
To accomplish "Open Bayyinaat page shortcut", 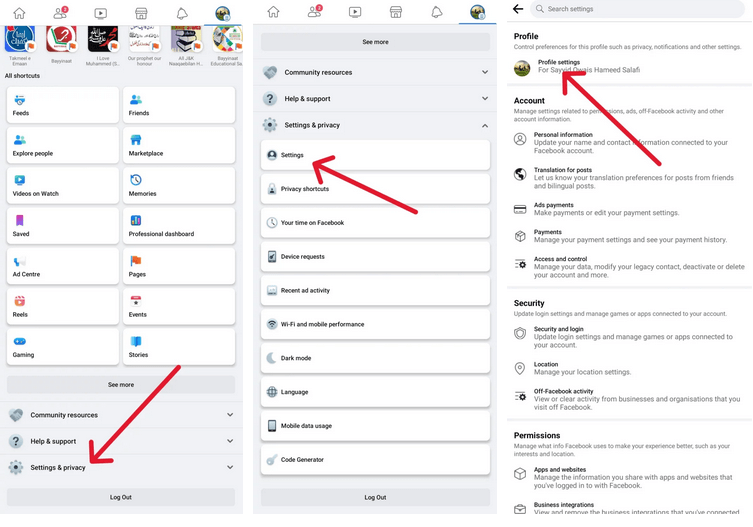I will [x=61, y=44].
